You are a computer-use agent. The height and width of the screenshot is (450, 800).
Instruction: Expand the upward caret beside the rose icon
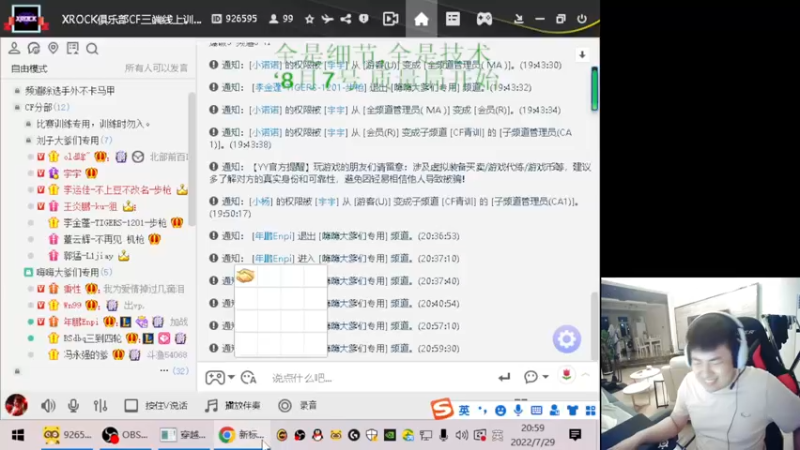[x=585, y=375]
